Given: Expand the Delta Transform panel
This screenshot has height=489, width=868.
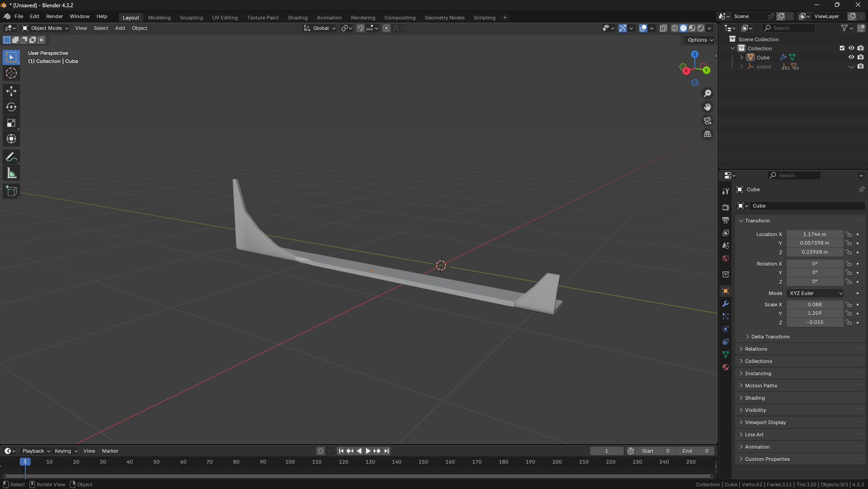Looking at the screenshot, I should coord(770,337).
